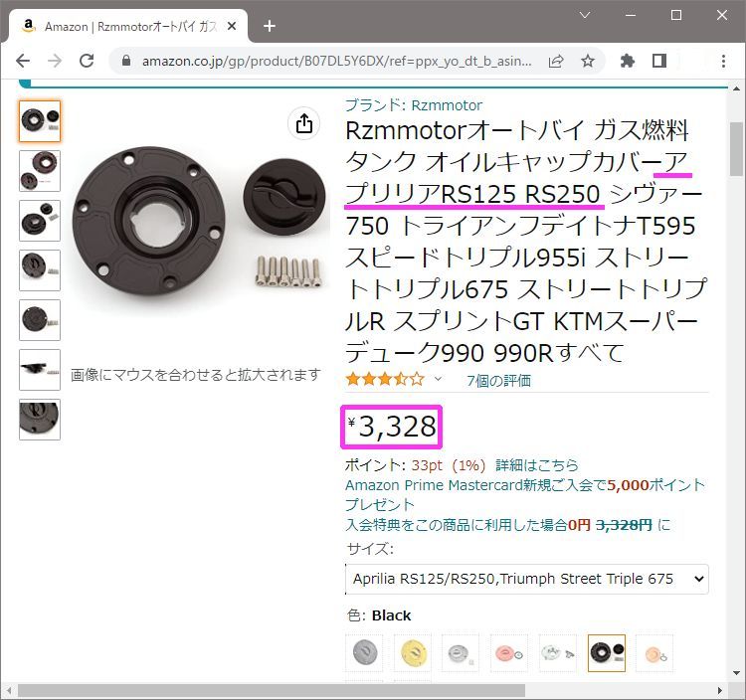Open the 7個の評価 reviews link
The height and width of the screenshot is (700, 746).
pyautogui.click(x=498, y=381)
